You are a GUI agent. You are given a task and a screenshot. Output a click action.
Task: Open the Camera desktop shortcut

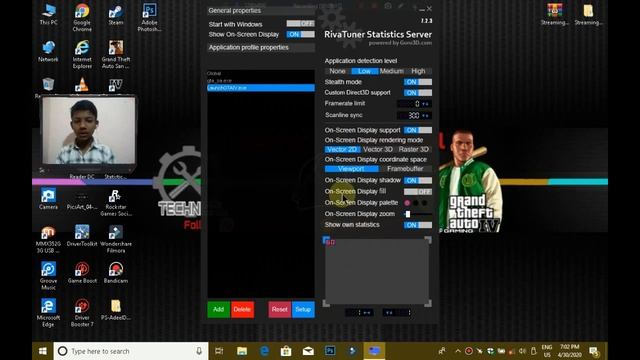48,199
